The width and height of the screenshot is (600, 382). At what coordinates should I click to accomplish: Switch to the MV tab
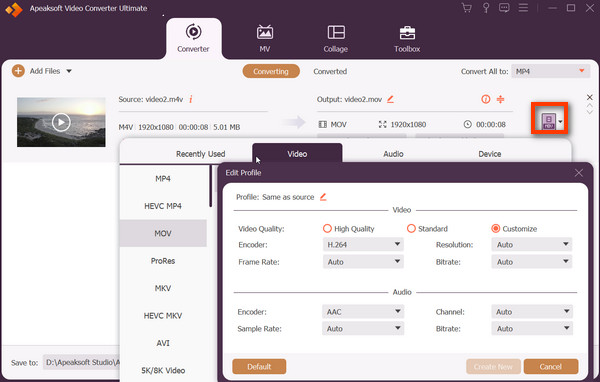[x=265, y=38]
